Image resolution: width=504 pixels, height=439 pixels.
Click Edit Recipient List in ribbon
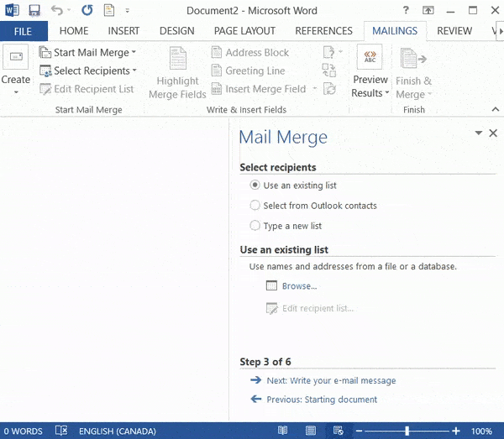[87, 89]
